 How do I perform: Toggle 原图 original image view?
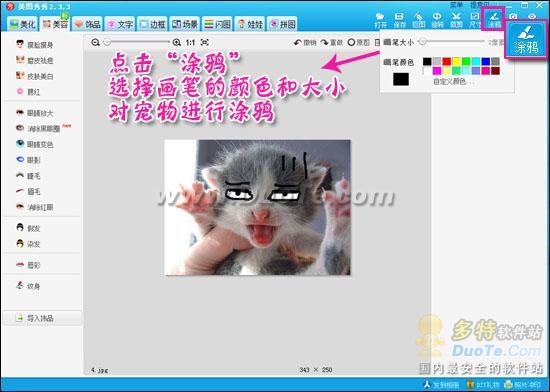[x=358, y=42]
